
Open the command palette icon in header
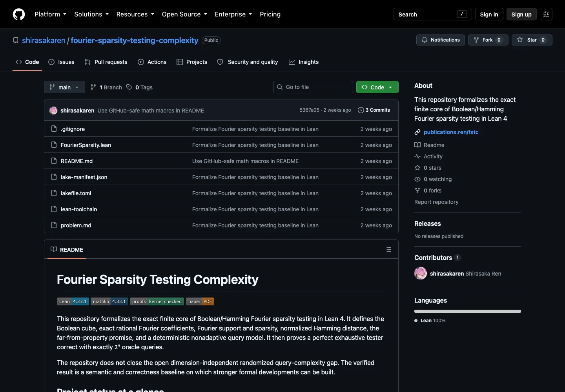pyautogui.click(x=546, y=14)
